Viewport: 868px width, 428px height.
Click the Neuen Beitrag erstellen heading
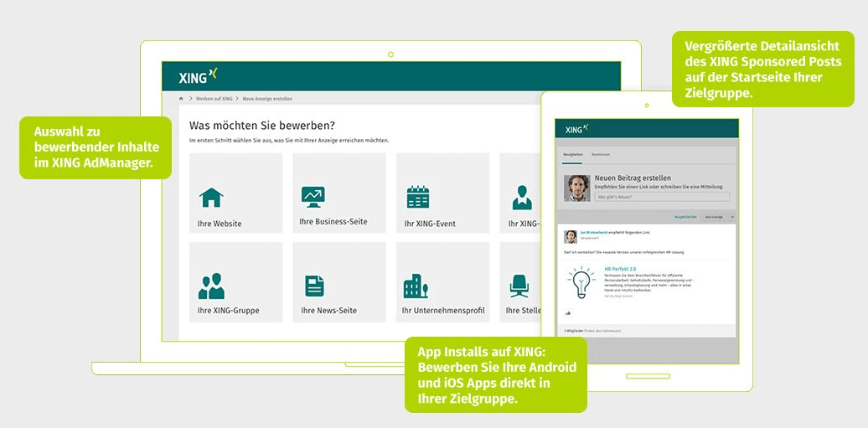pyautogui.click(x=633, y=178)
